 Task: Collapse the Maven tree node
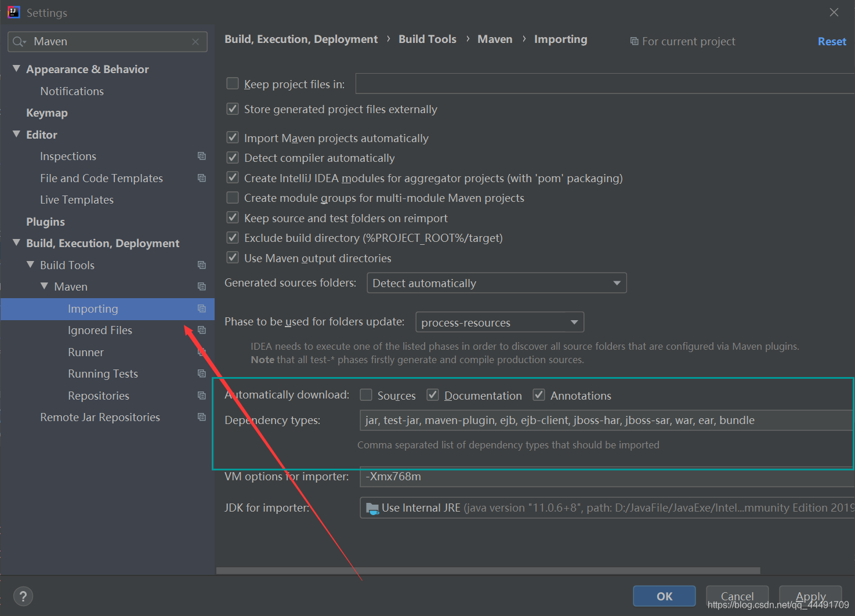coord(44,286)
